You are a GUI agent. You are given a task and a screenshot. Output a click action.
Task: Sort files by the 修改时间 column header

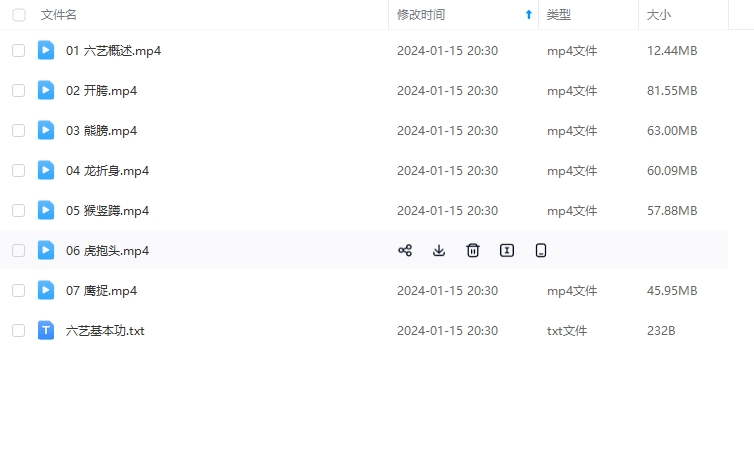coord(421,15)
